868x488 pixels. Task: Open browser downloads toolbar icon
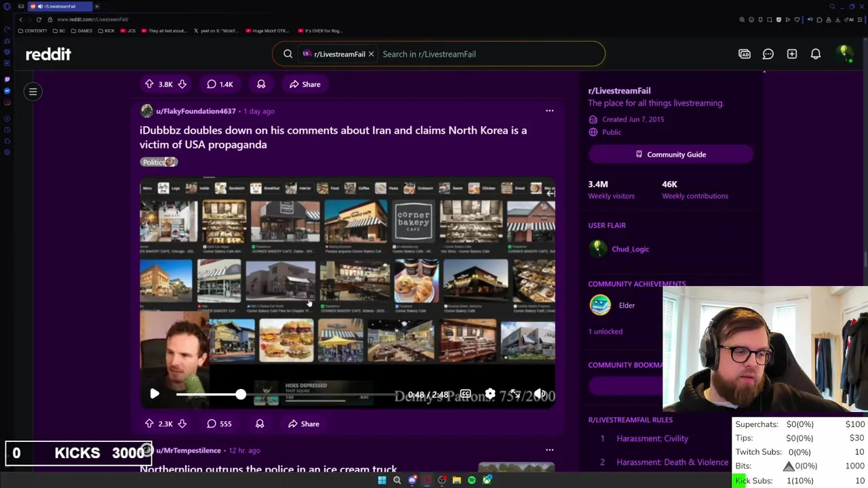(837, 20)
